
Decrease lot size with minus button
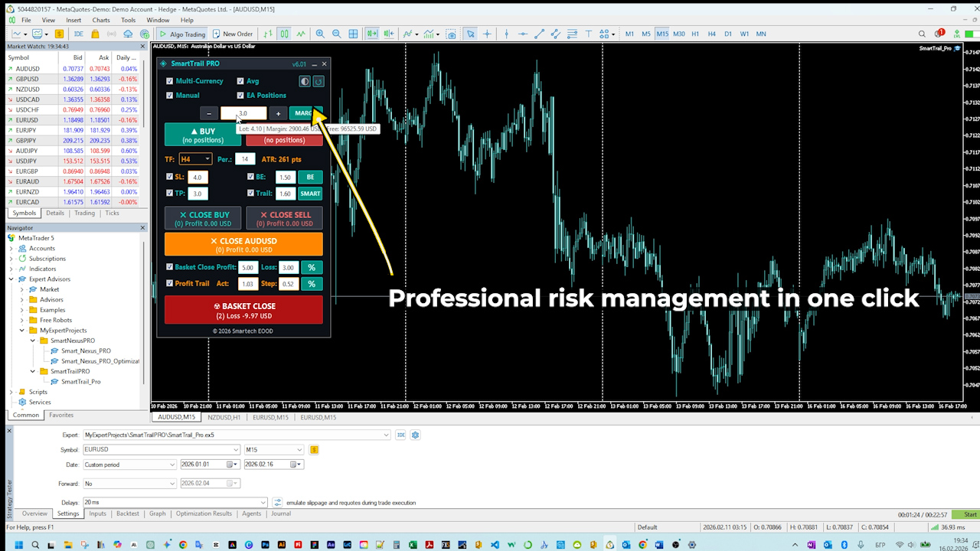tap(209, 113)
